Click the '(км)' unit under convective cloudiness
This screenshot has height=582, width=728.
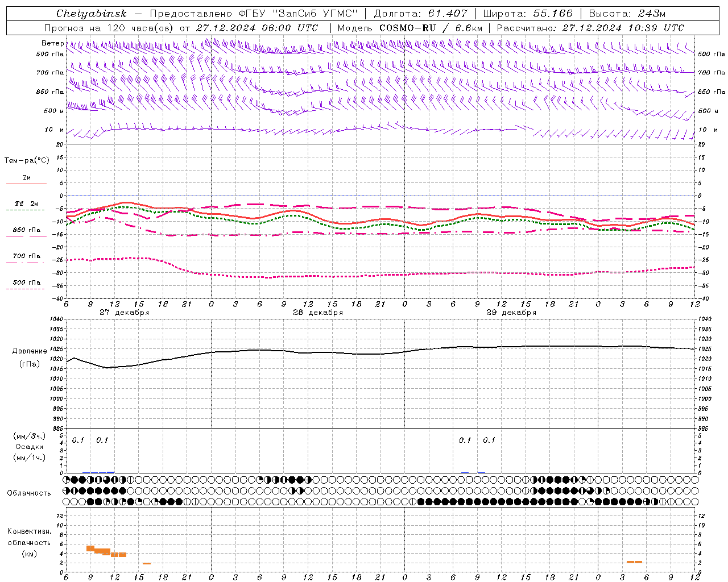pos(29,554)
